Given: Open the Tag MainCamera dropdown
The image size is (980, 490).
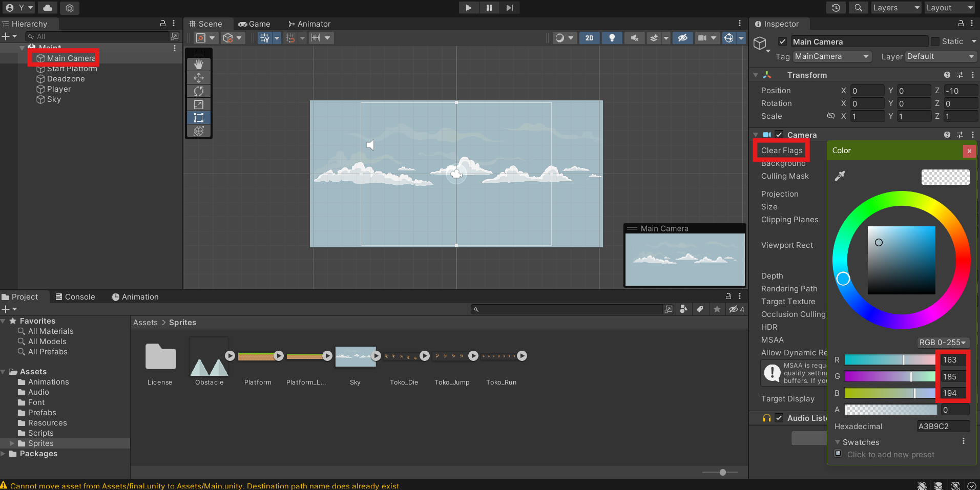Looking at the screenshot, I should pyautogui.click(x=832, y=56).
